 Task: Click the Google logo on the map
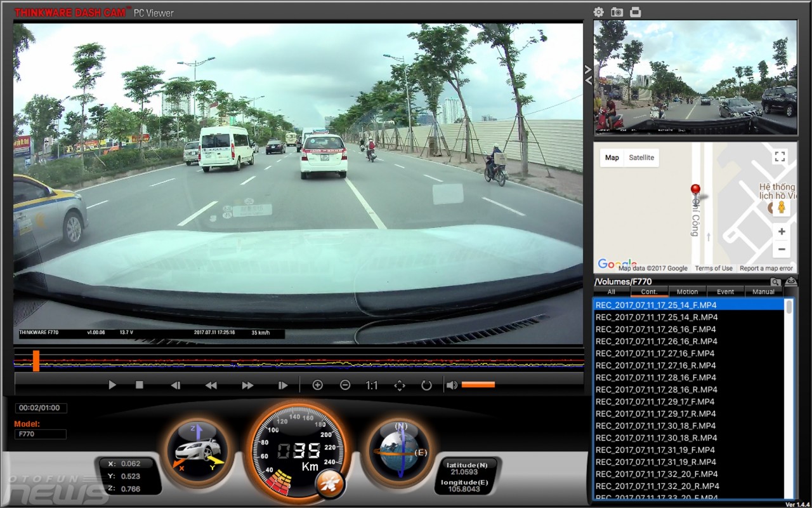coord(617,264)
